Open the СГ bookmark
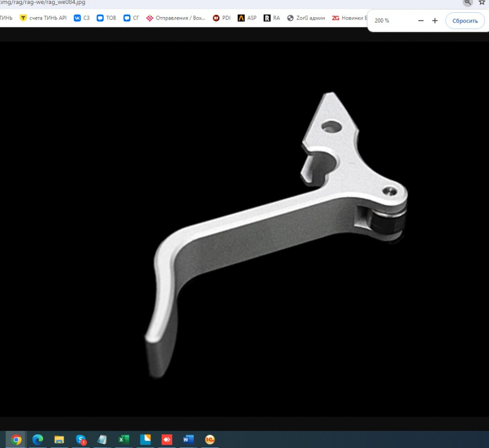This screenshot has width=489, height=448. pyautogui.click(x=131, y=18)
